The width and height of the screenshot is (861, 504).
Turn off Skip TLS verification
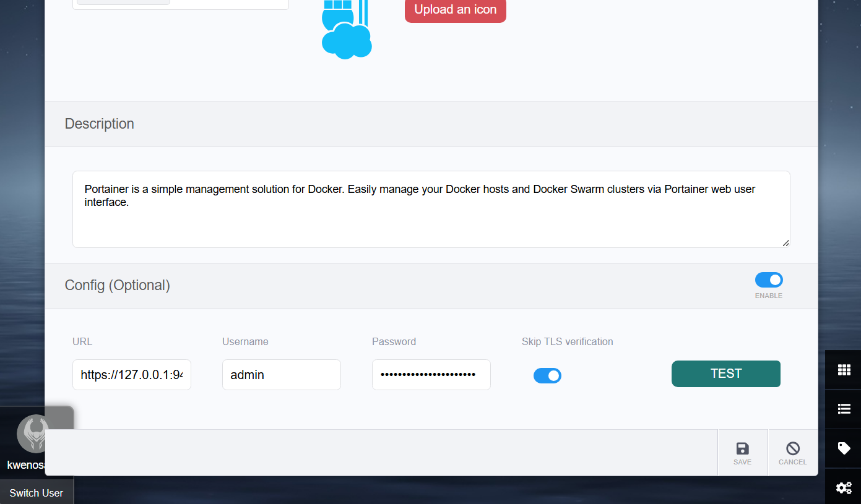pyautogui.click(x=547, y=375)
